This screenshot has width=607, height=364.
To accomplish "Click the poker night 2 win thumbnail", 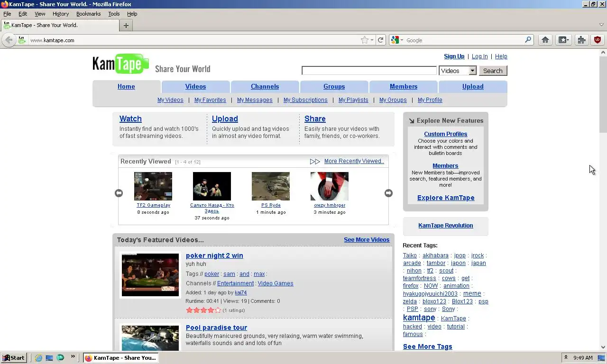I will point(150,275).
